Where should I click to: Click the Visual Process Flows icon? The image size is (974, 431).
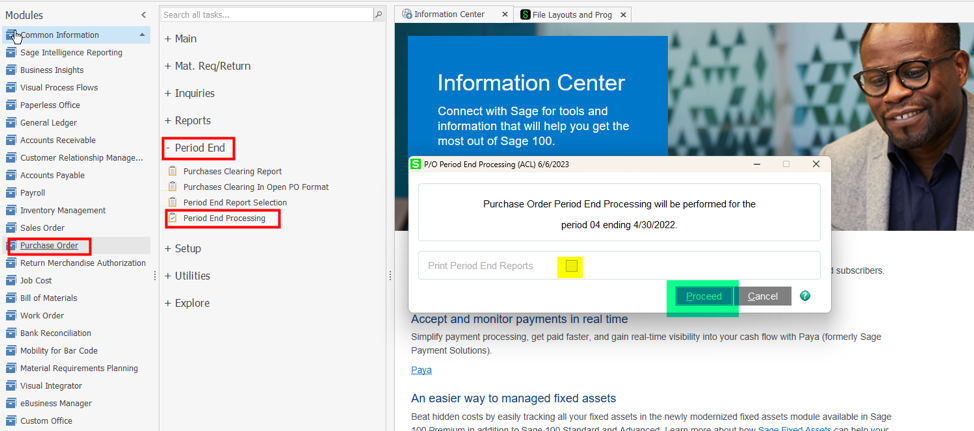click(x=11, y=88)
